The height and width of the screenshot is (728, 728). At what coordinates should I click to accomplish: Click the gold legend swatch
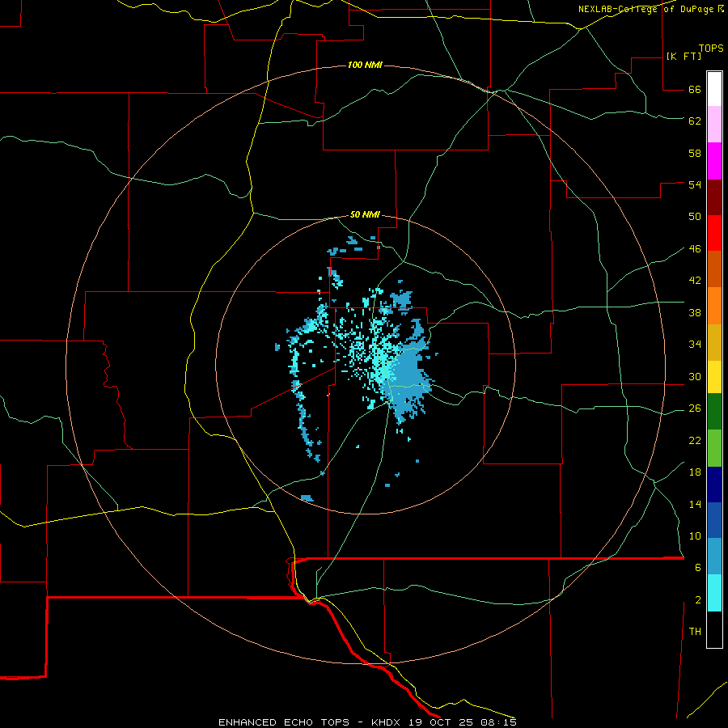pos(714,342)
